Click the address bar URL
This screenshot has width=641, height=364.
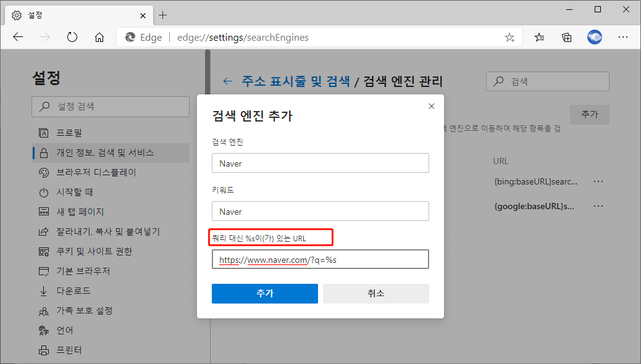[x=243, y=38]
